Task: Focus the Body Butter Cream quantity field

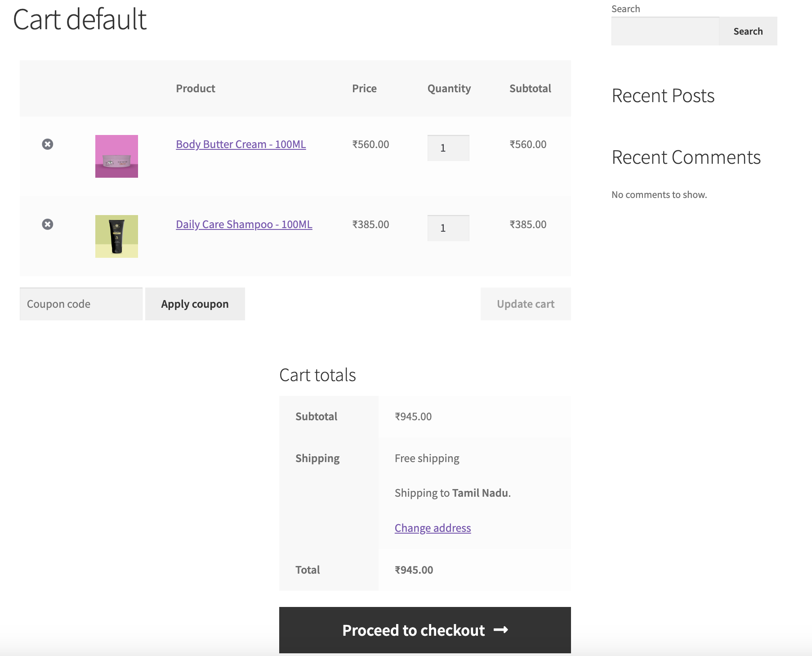Action: pyautogui.click(x=448, y=148)
